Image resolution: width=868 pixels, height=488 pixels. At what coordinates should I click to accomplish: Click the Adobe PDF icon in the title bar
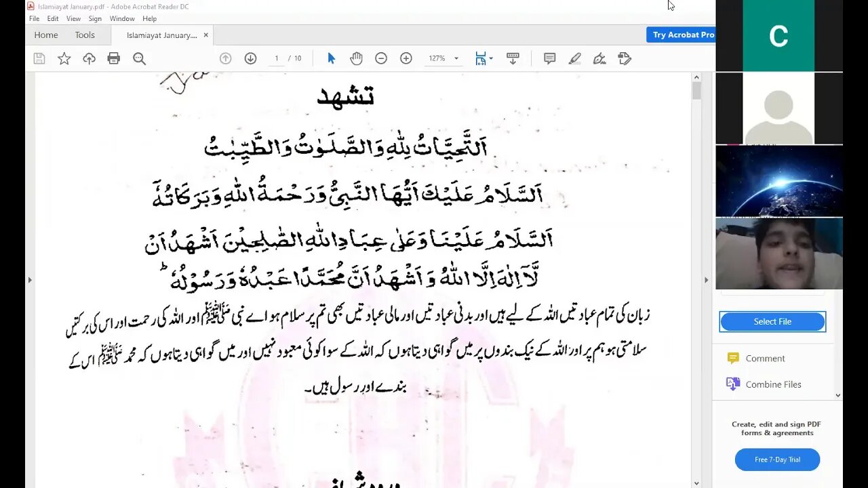pos(31,6)
